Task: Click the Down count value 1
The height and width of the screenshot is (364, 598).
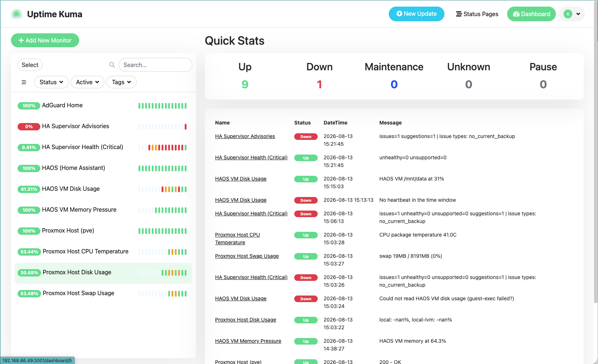Action: (x=320, y=85)
